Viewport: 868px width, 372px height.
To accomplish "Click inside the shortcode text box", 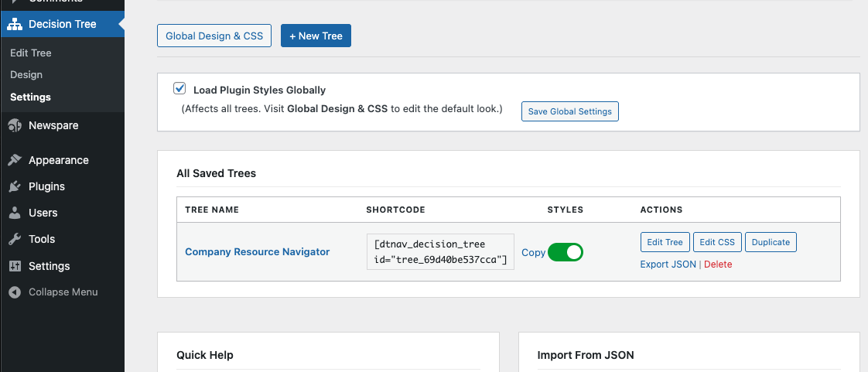I will point(440,251).
